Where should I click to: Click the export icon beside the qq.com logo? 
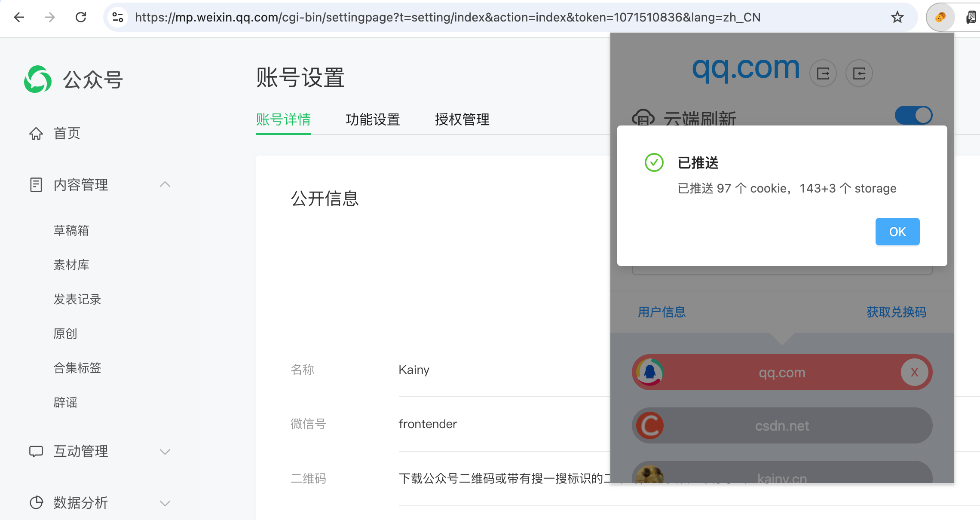click(x=824, y=73)
